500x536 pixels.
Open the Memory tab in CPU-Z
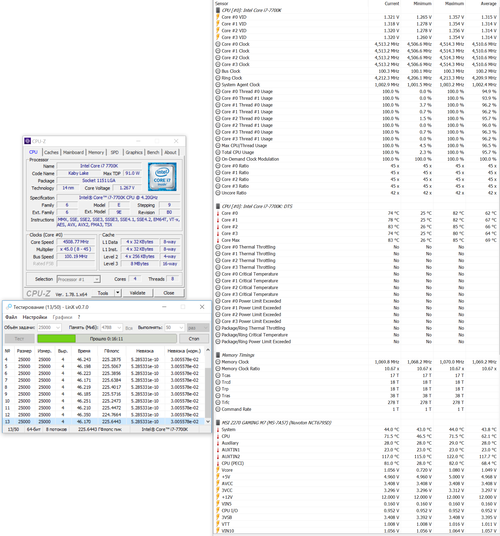(x=96, y=152)
